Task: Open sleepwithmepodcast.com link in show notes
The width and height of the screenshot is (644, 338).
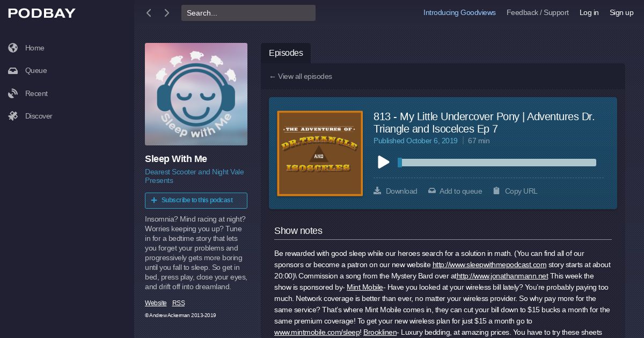Action: (x=489, y=264)
